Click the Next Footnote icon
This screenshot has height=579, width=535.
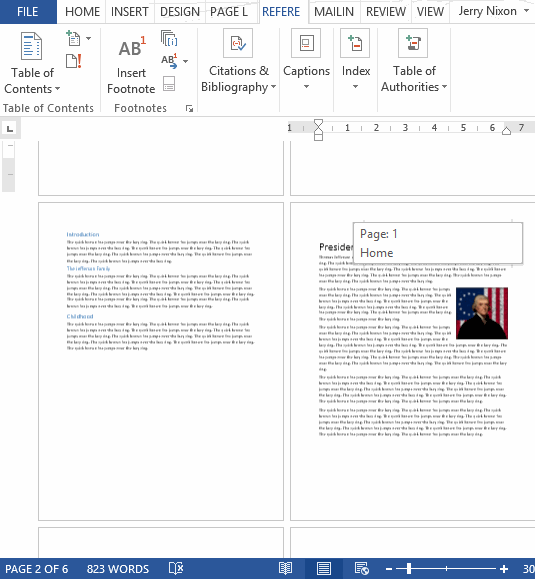(169, 61)
